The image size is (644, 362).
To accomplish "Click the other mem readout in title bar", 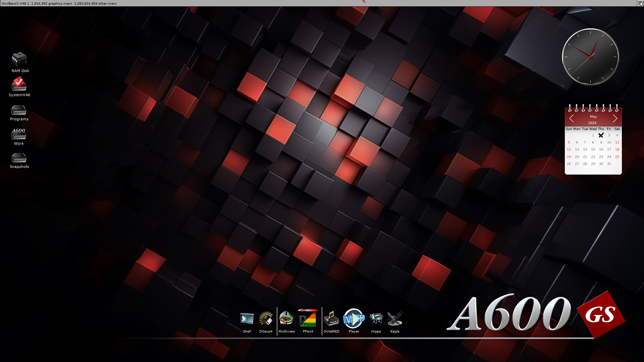I will (x=95, y=3).
